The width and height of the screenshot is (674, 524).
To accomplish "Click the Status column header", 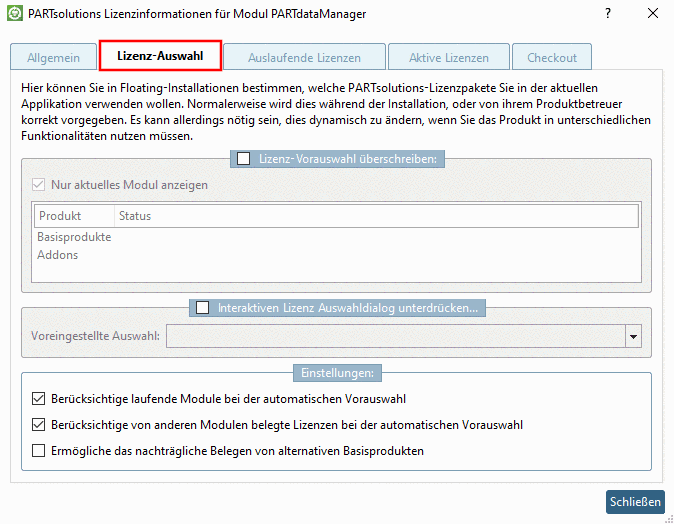I will coord(376,216).
